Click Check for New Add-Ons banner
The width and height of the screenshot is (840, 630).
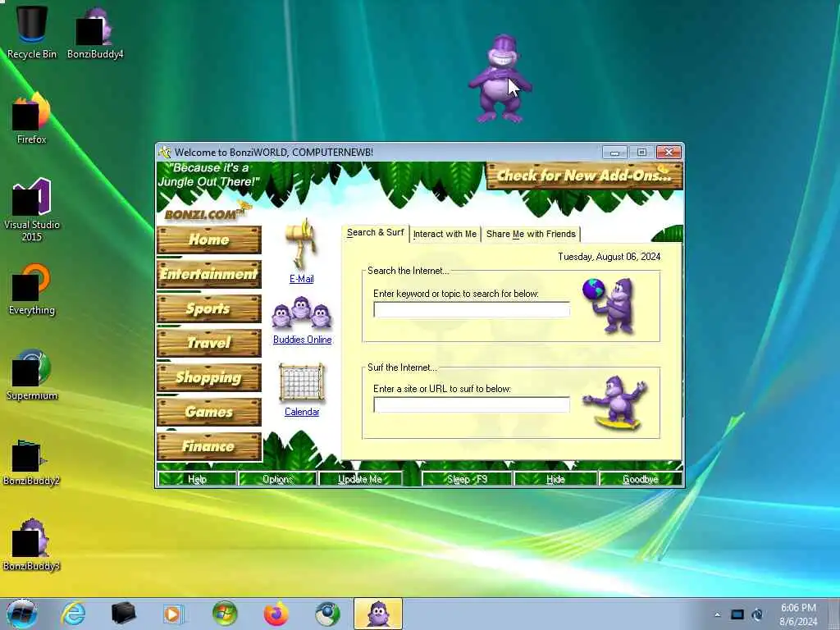[x=584, y=176]
